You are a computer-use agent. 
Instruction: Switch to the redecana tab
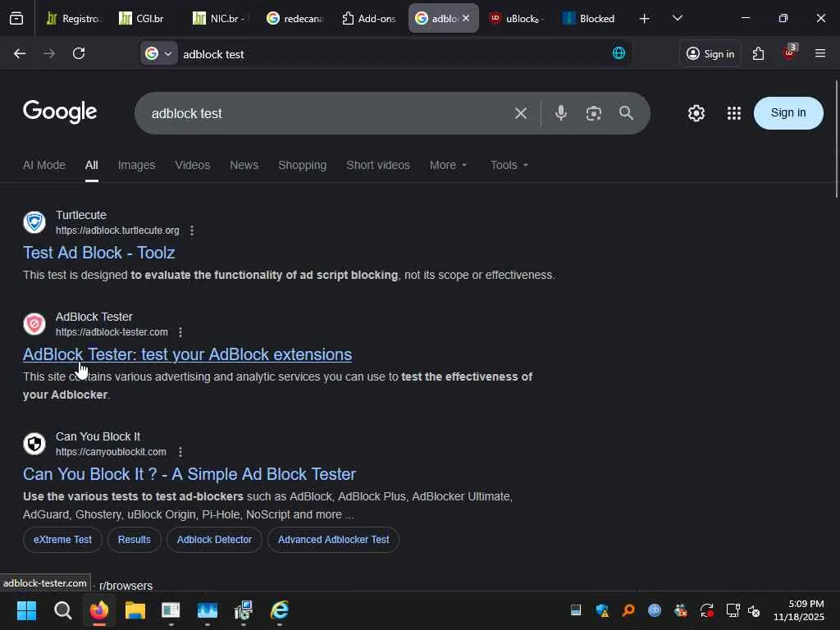click(x=295, y=18)
